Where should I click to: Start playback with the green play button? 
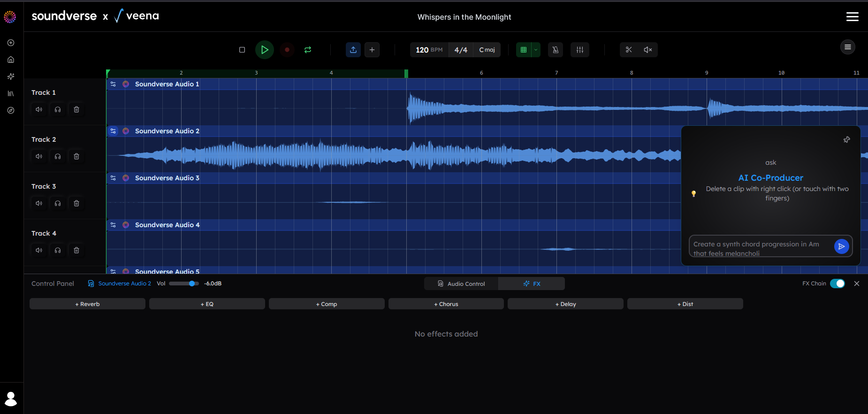(x=265, y=50)
